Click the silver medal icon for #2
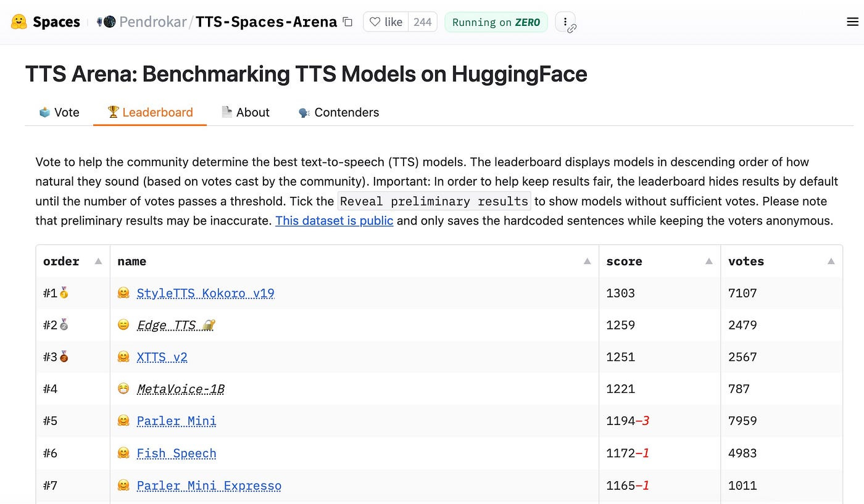This screenshot has height=504, width=864. [64, 325]
